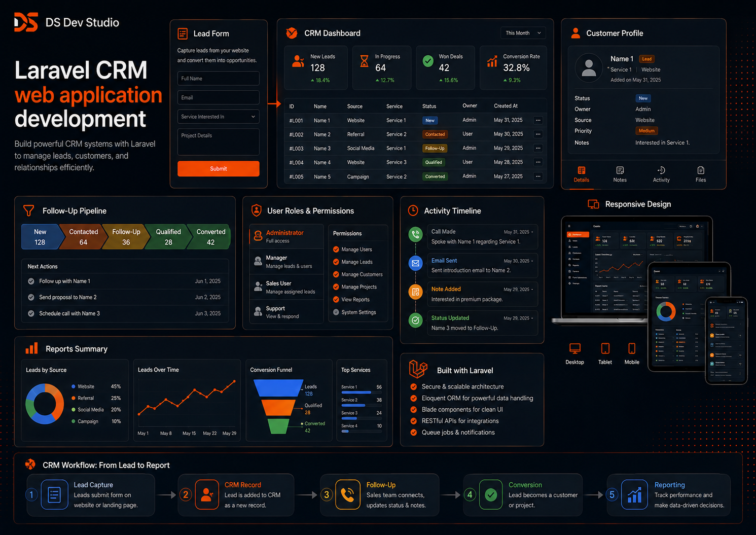Click the Name 1 profile avatar
Image resolution: width=756 pixels, height=535 pixels.
coord(589,67)
